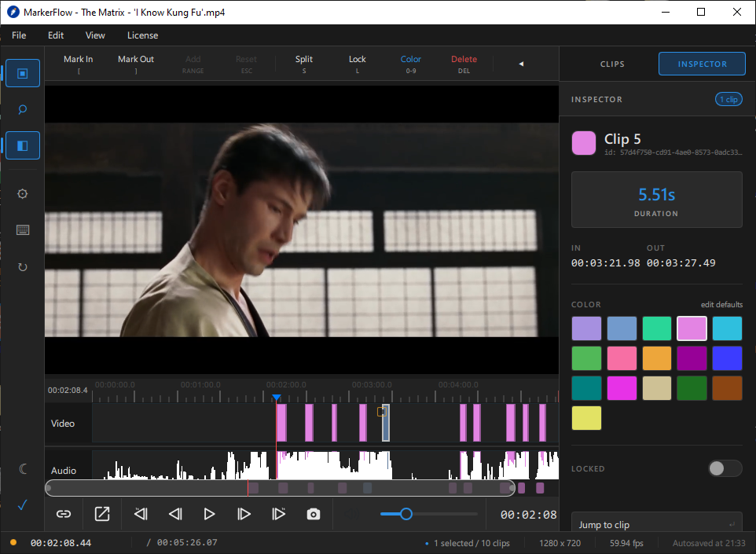Open the File menu
Image resolution: width=756 pixels, height=554 pixels.
pos(19,35)
